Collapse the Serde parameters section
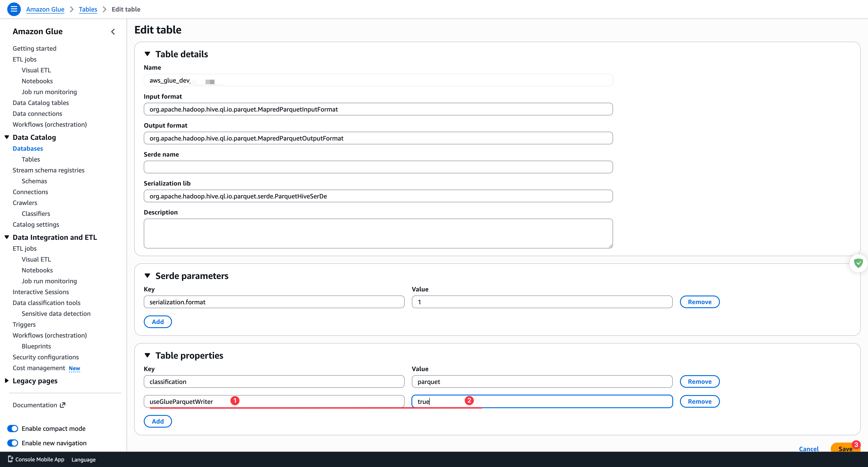This screenshot has height=467, width=868. tap(147, 276)
